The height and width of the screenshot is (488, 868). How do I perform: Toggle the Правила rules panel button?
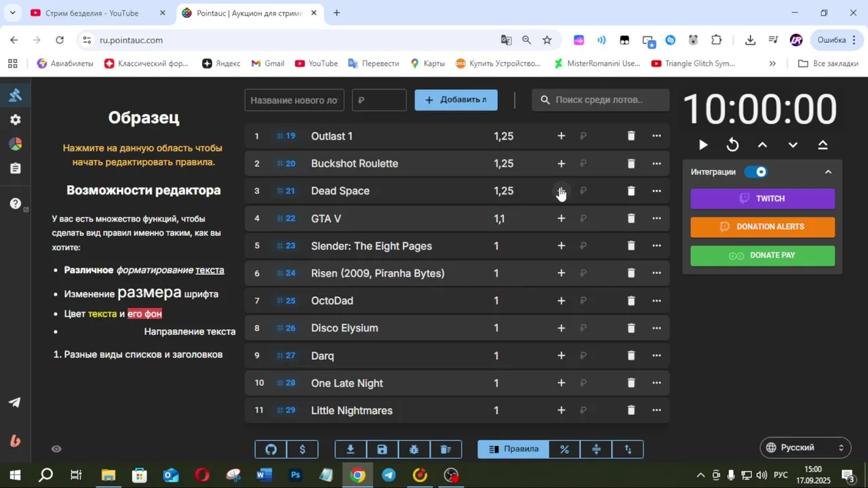tap(513, 449)
